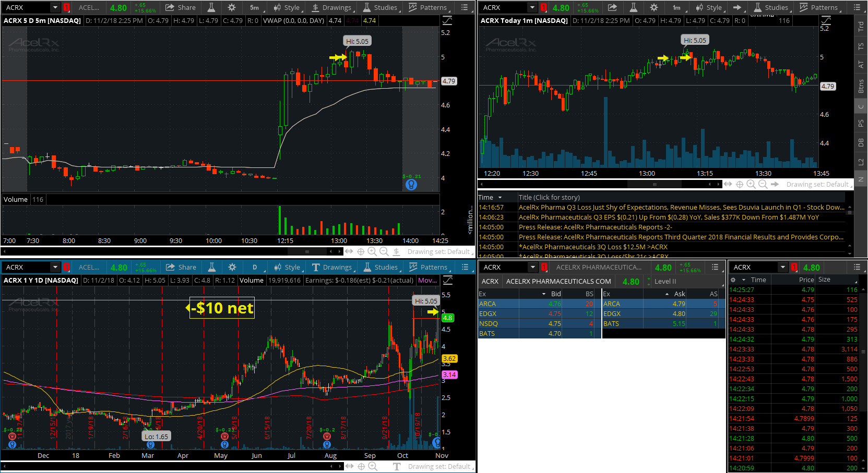Open the Time & Sales gear settings icon
Screen dimensions: 868x473
(733, 280)
